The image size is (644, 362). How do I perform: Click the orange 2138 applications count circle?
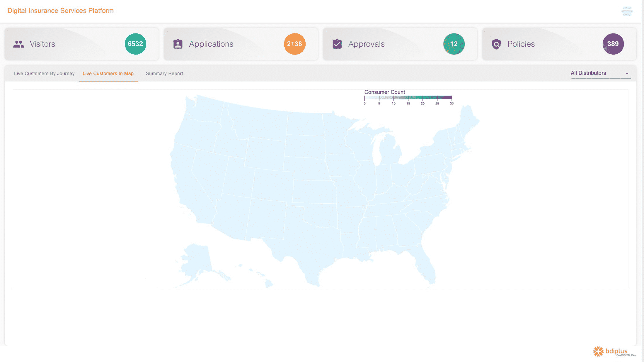tap(294, 44)
